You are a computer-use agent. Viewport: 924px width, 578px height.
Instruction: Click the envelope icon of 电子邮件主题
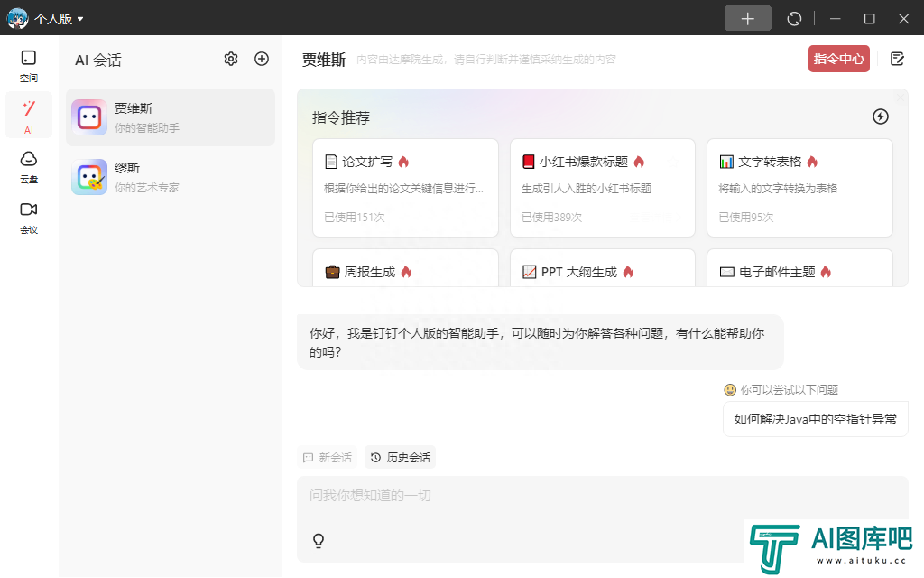coord(726,272)
